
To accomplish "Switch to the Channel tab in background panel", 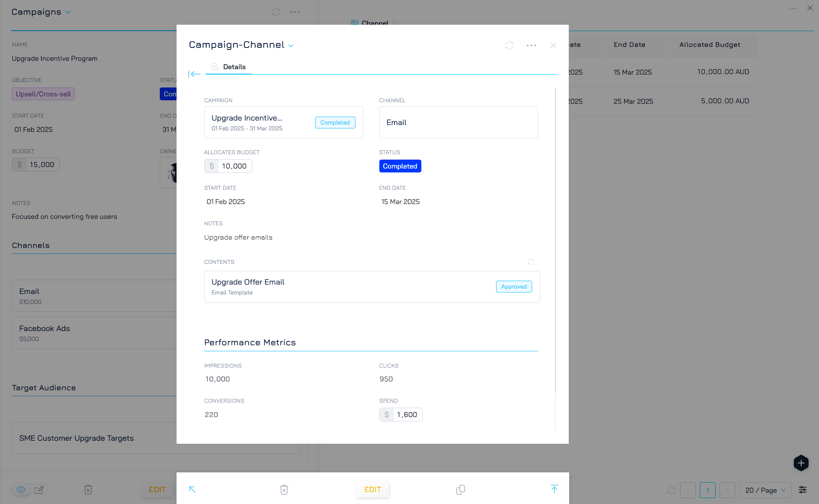I will (374, 23).
